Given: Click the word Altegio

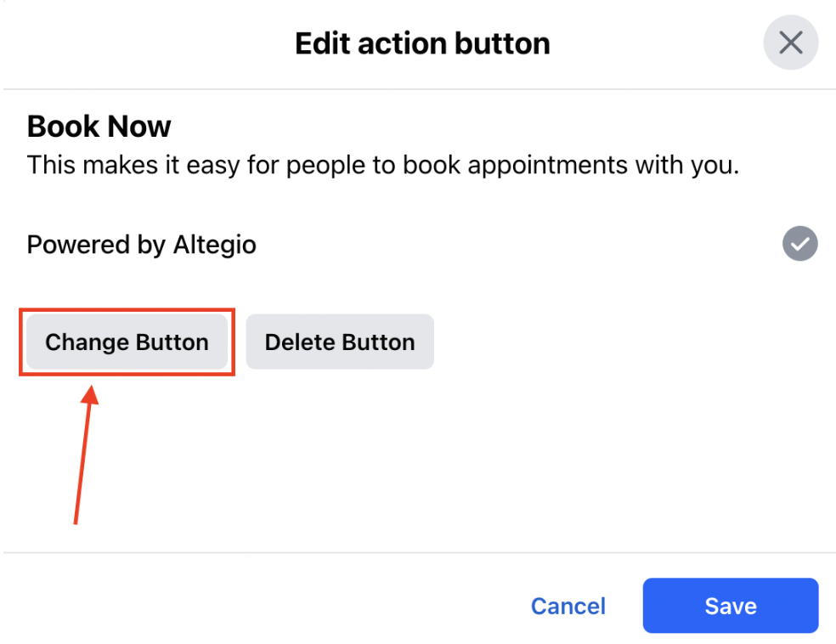Looking at the screenshot, I should [215, 246].
